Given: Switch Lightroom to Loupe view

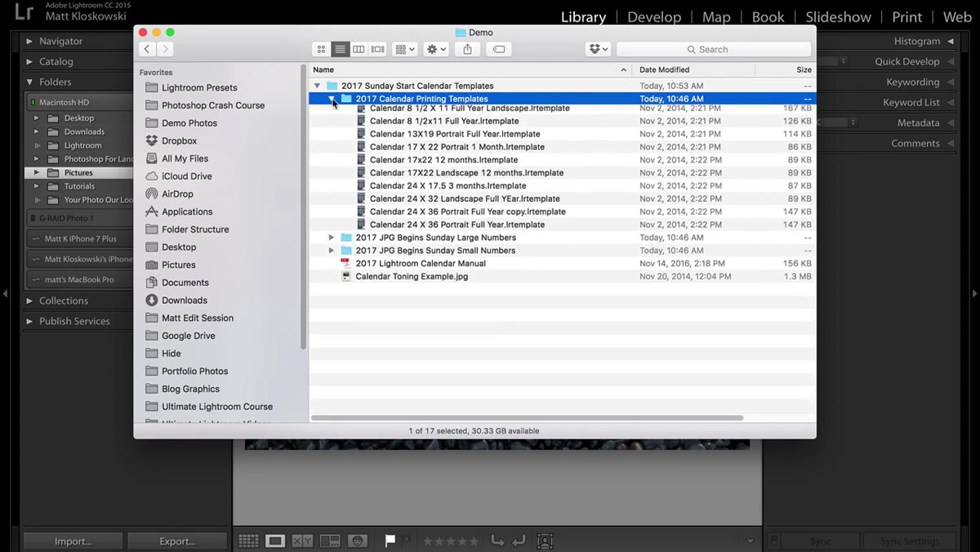Looking at the screenshot, I should tap(275, 541).
